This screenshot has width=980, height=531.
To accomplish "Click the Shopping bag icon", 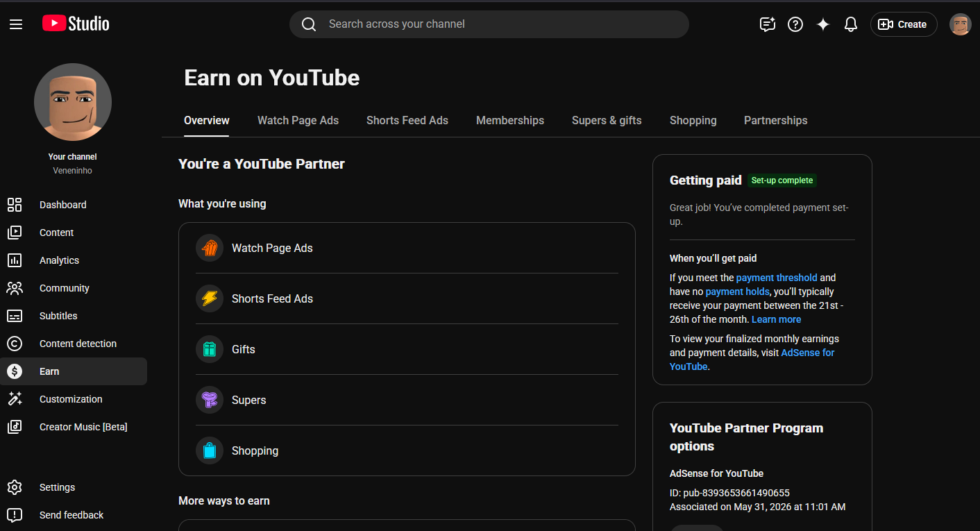I will [210, 450].
